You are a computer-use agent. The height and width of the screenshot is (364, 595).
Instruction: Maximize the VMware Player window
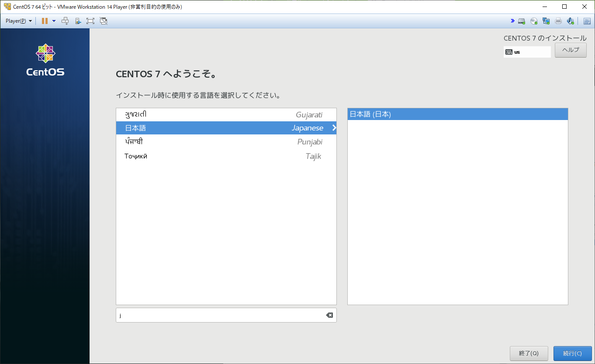pyautogui.click(x=564, y=7)
